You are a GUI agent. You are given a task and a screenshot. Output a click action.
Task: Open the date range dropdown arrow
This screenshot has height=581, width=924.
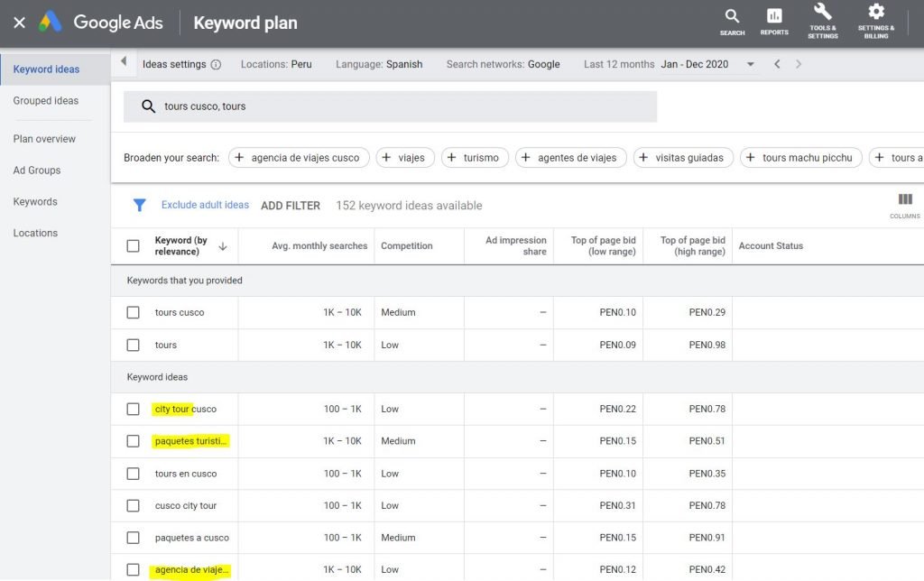pos(750,64)
